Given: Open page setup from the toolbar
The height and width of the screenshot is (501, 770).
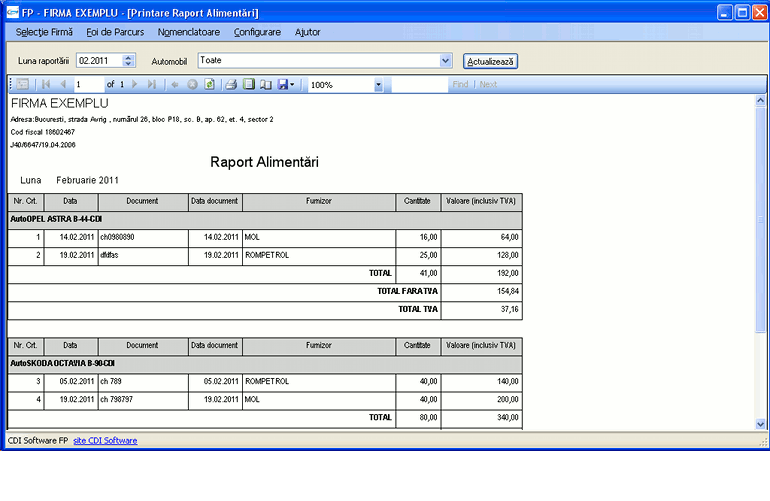Looking at the screenshot, I should 266,84.
